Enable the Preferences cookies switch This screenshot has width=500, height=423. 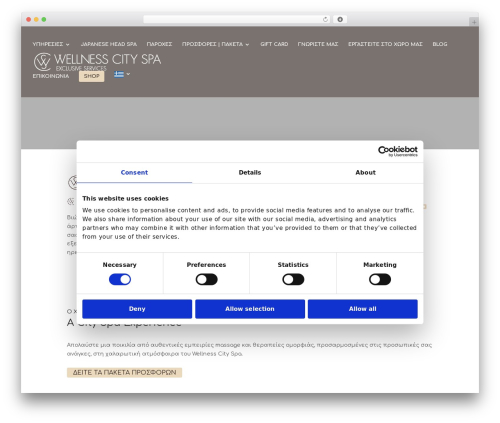(x=206, y=279)
